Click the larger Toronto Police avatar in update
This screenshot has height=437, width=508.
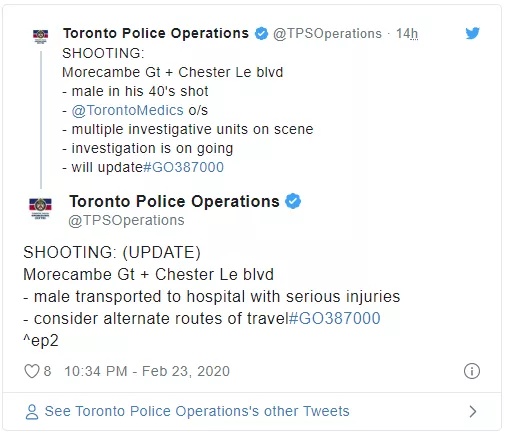tap(40, 208)
